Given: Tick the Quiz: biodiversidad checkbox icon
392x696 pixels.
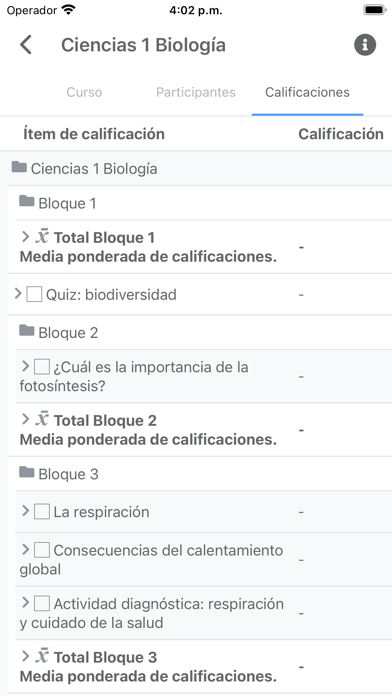Looking at the screenshot, I should (x=34, y=294).
